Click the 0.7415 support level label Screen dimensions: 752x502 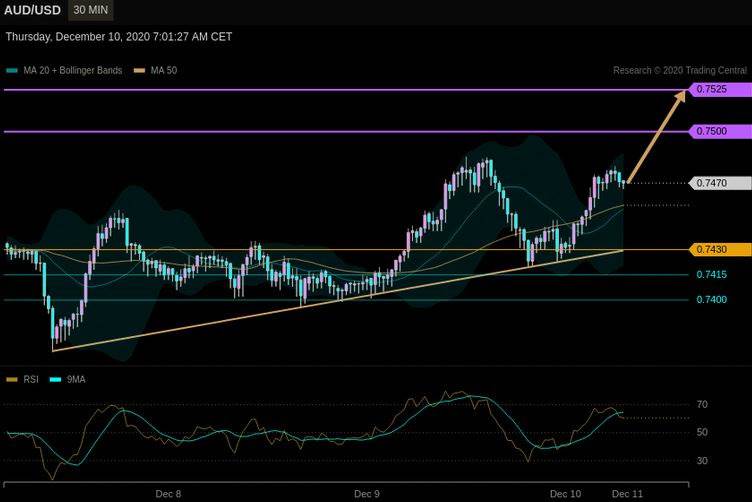pos(712,275)
